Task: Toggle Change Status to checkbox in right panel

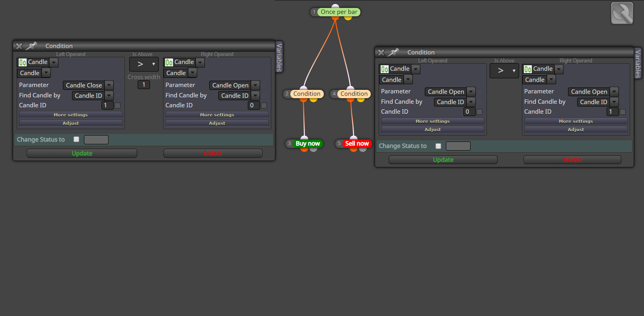Action: (x=438, y=146)
